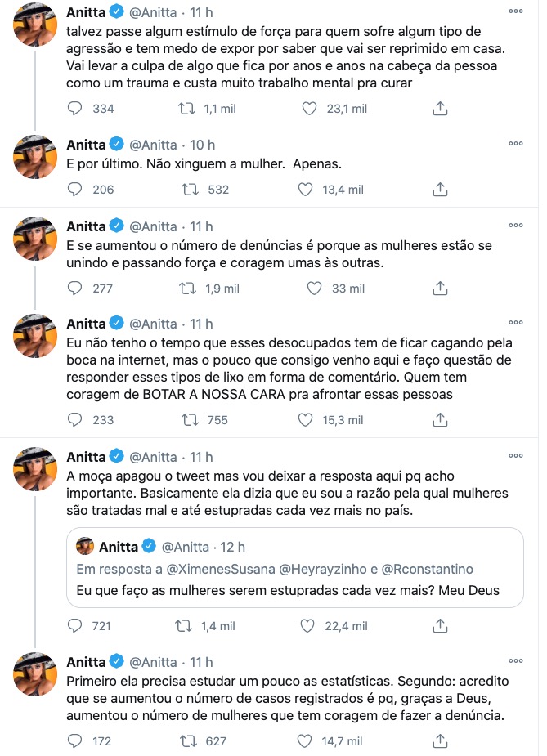Open more options on "E por último" tweet

515,144
